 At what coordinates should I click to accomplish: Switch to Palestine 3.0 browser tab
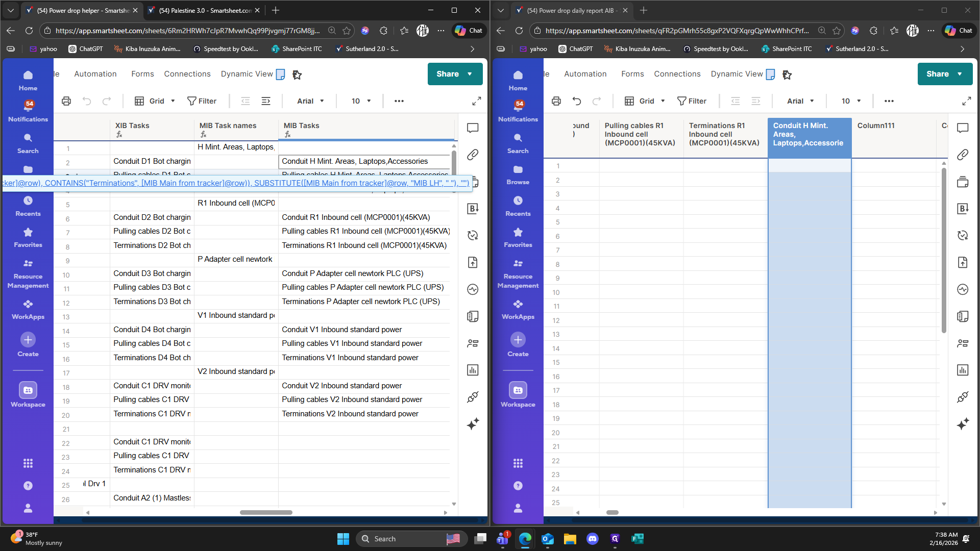[x=204, y=10]
